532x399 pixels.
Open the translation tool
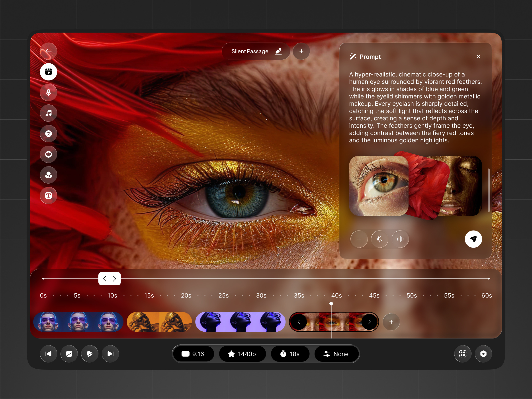coord(48,134)
